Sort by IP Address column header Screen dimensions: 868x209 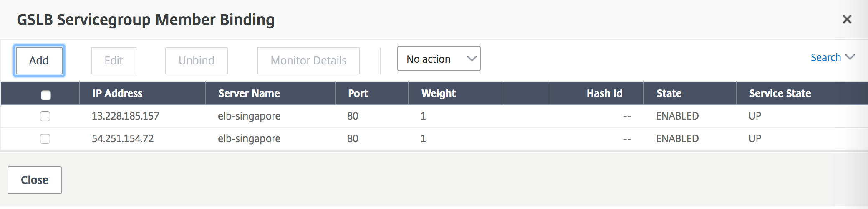(117, 94)
